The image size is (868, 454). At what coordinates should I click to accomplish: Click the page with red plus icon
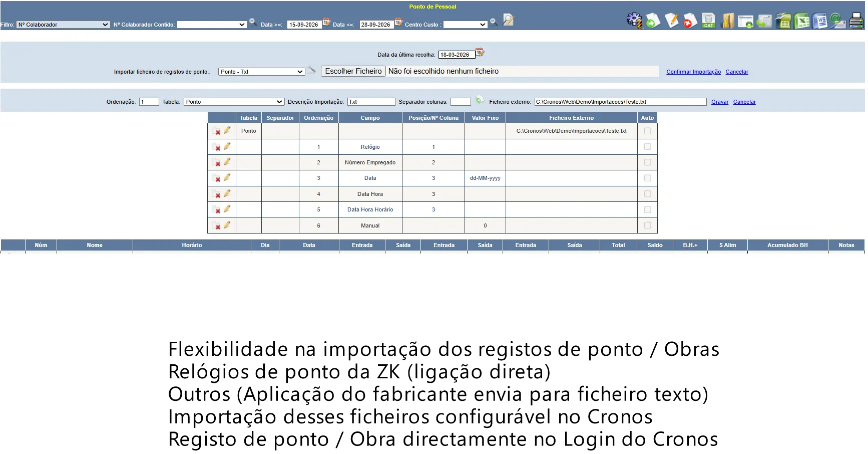click(690, 21)
